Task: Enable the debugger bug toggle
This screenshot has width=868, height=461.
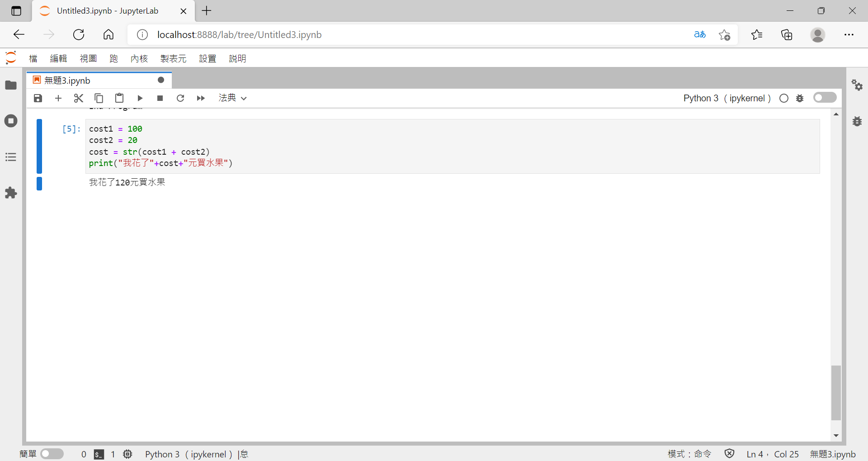Action: (800, 98)
